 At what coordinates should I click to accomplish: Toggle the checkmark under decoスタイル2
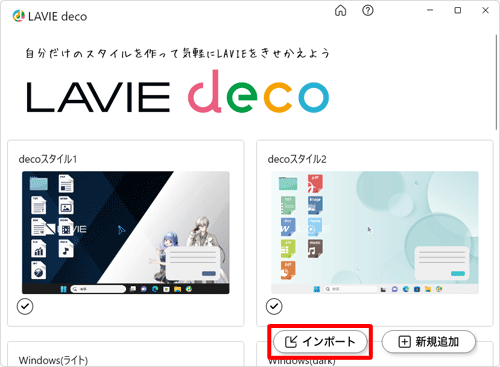(274, 306)
